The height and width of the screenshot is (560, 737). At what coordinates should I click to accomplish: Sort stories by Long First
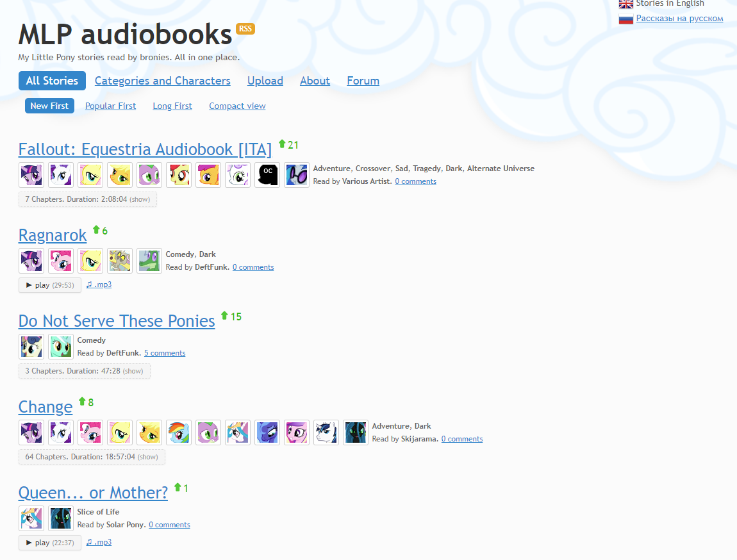(x=172, y=106)
